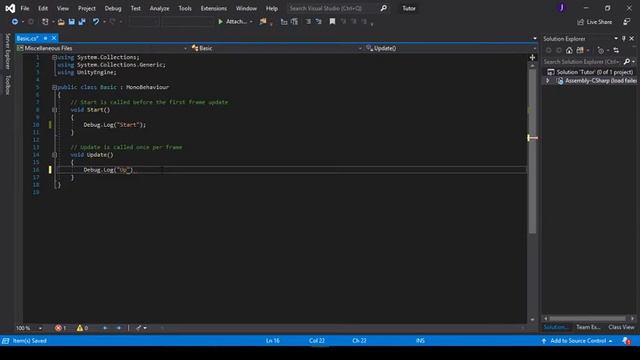Image resolution: width=640 pixels, height=360 pixels.
Task: Toggle the pin on the Basic.cs tab
Action: point(45,38)
